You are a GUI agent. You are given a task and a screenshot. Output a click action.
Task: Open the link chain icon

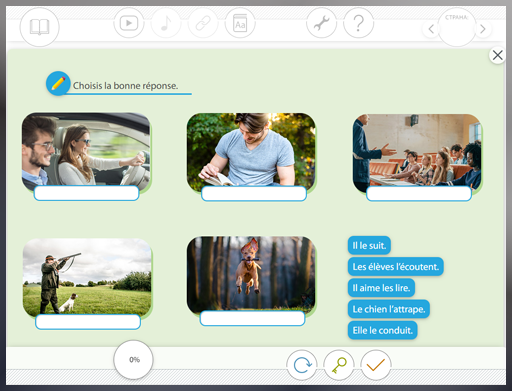[203, 23]
